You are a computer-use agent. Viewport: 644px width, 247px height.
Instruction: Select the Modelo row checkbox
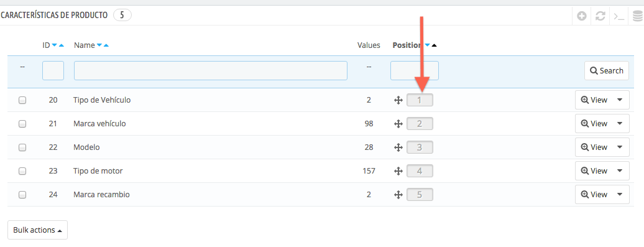coord(22,147)
